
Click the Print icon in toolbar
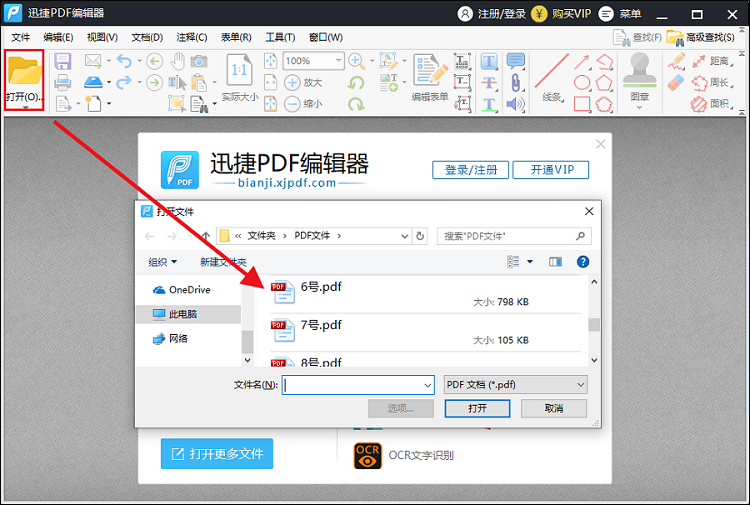point(63,82)
